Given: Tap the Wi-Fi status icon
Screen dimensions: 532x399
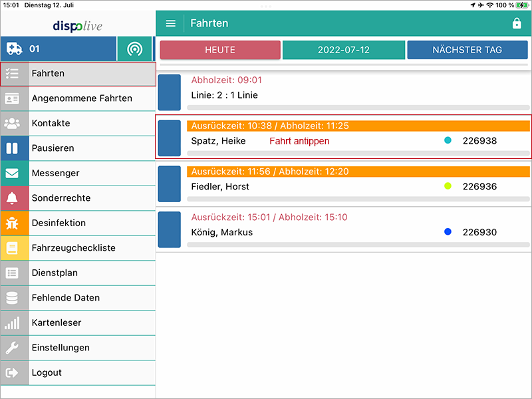Looking at the screenshot, I should click(489, 5).
